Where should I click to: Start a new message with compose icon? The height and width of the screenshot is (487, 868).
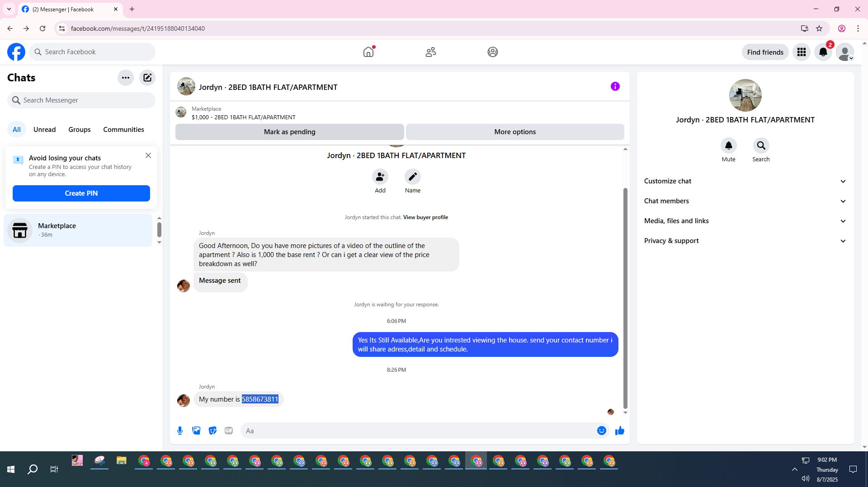click(147, 78)
